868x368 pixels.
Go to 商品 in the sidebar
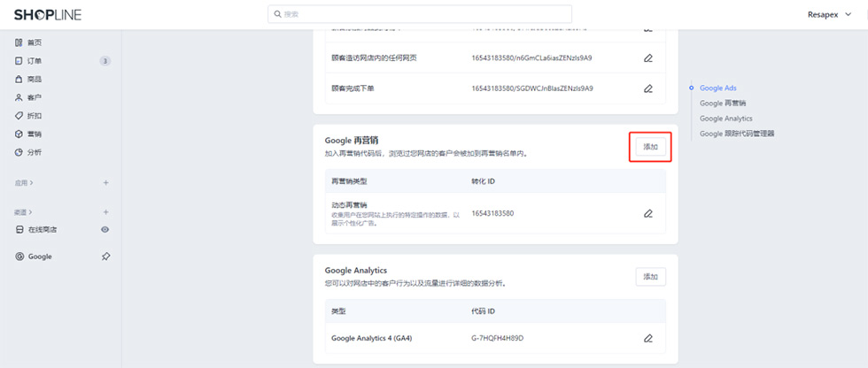tap(35, 80)
